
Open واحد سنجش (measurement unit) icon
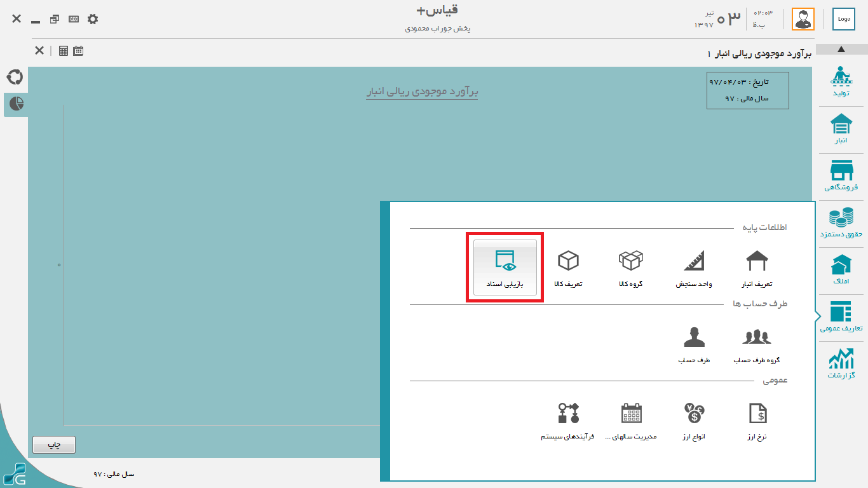pyautogui.click(x=694, y=268)
